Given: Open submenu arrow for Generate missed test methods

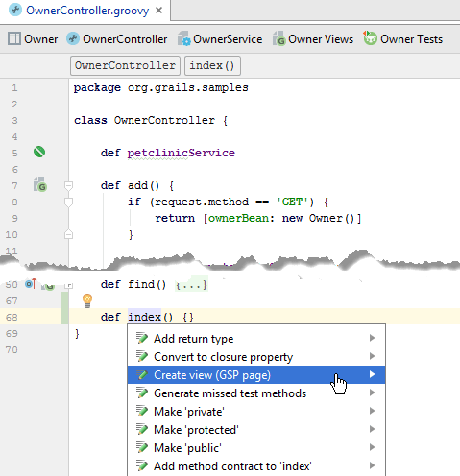Looking at the screenshot, I should point(372,393).
